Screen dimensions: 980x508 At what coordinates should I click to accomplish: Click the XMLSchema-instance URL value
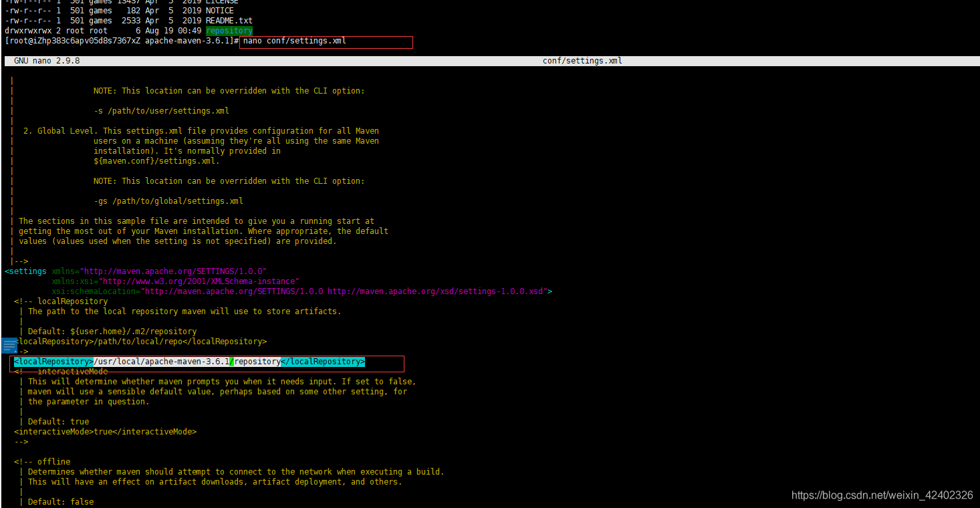coord(200,281)
